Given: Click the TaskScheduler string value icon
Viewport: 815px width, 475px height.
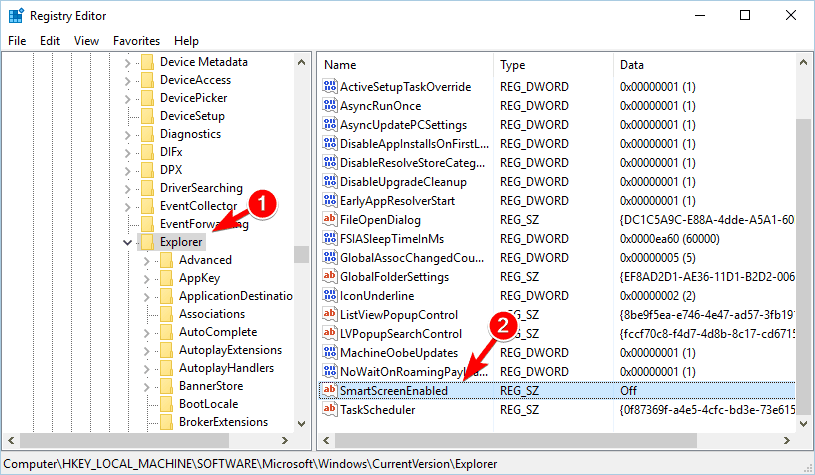Looking at the screenshot, I should tap(330, 410).
